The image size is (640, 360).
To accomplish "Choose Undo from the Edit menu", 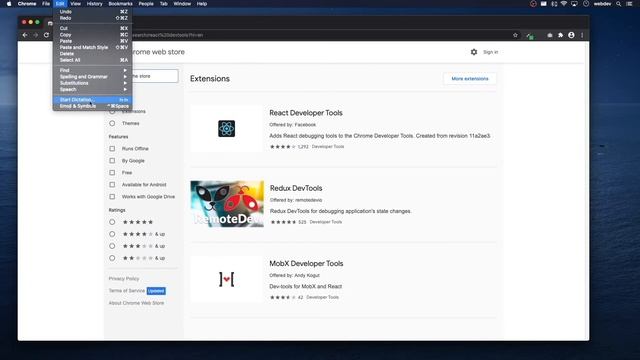I will coord(92,12).
